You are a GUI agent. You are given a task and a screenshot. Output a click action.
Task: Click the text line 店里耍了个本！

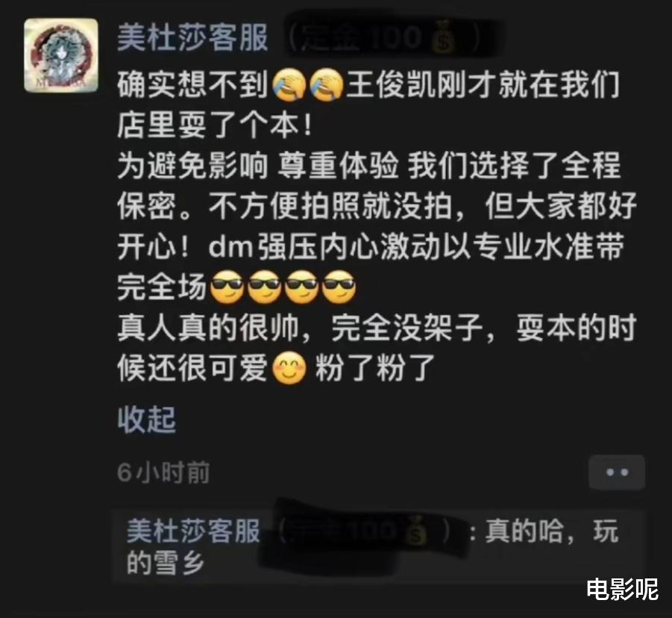[216, 125]
